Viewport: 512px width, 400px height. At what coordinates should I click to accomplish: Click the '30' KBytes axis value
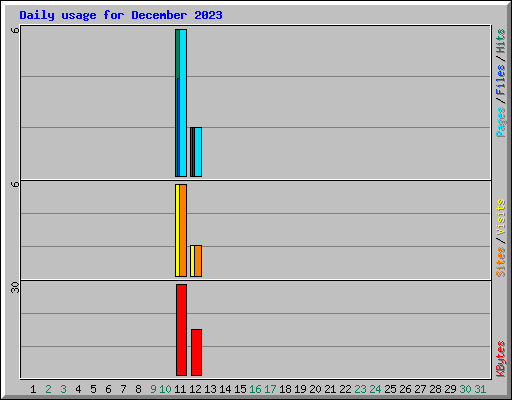[x=15, y=288]
